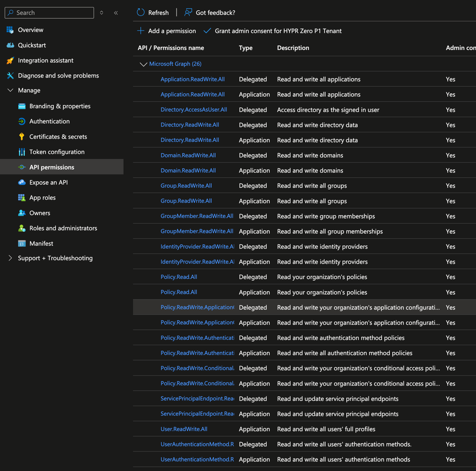Click the Got feedback person icon
The image size is (476, 471).
[x=188, y=13]
